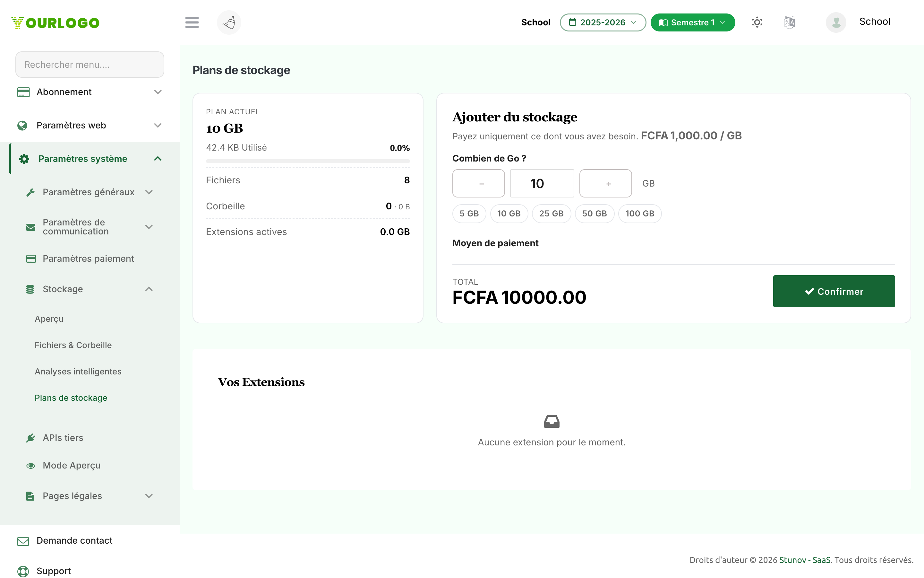Open Paramètres paiement menu item
Image resolution: width=924 pixels, height=578 pixels.
[88, 259]
